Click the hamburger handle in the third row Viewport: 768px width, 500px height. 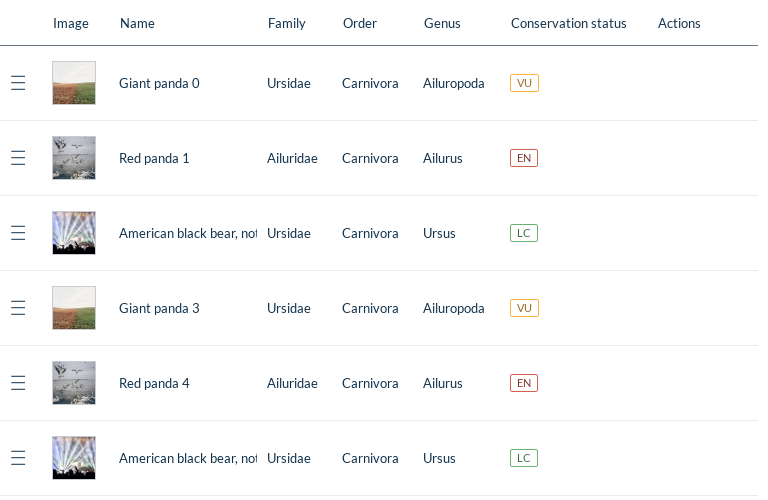18,233
